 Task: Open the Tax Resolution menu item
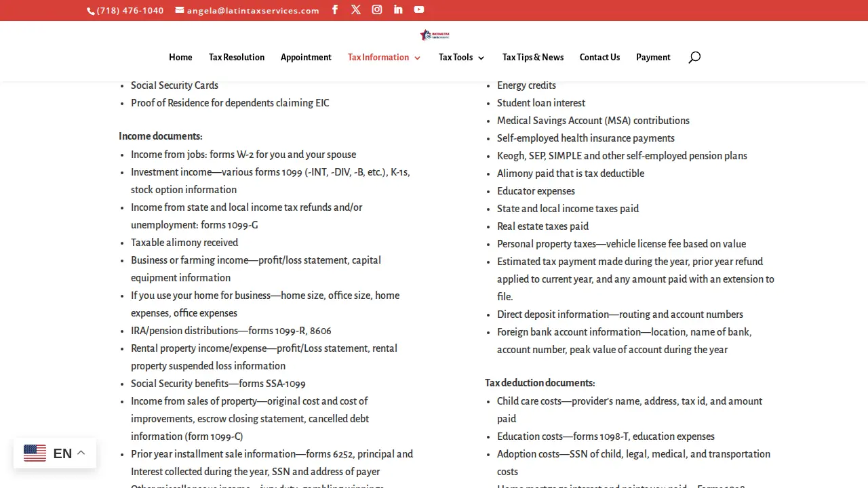click(237, 58)
